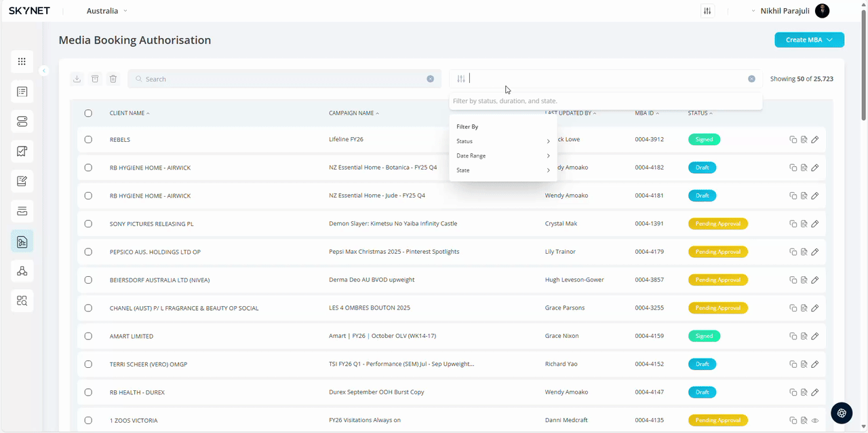The width and height of the screenshot is (868, 433).
Task: Duplicate the SONY PICTURES RELEASING PL row
Action: pos(793,224)
